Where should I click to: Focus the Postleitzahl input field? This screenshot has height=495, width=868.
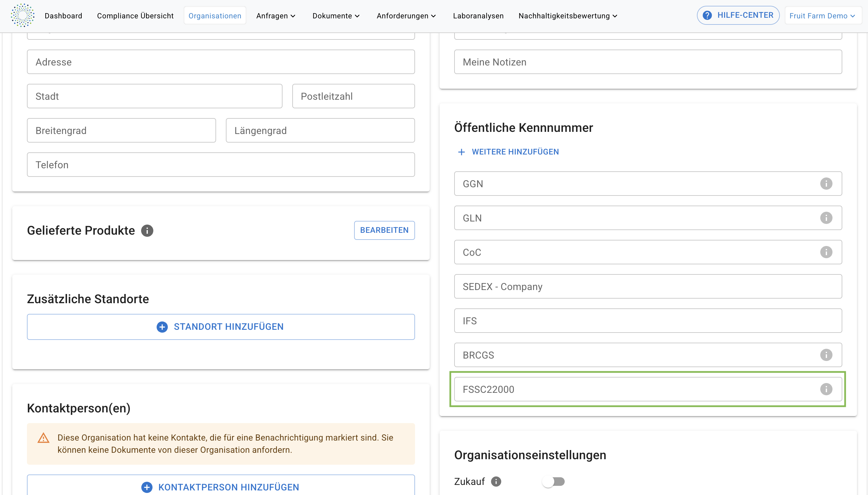(x=354, y=96)
